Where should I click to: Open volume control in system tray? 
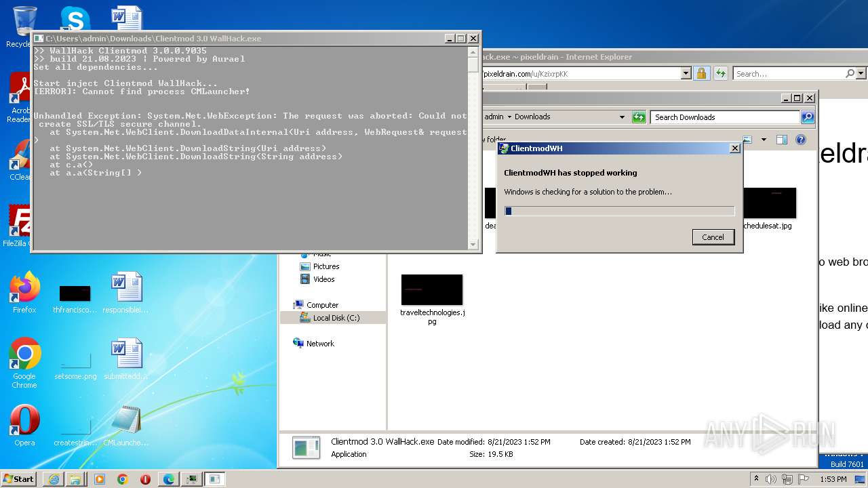pyautogui.click(x=771, y=479)
